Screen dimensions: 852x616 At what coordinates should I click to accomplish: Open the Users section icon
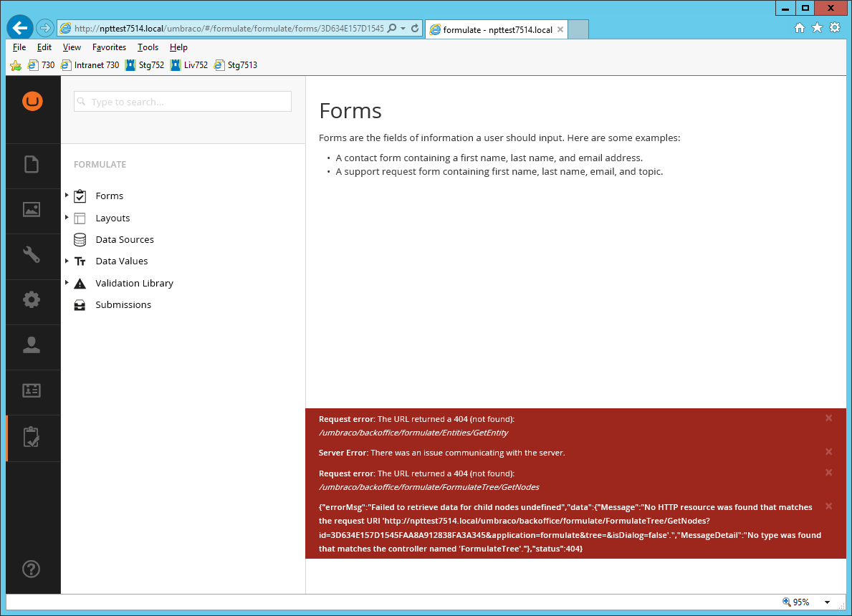tap(32, 345)
